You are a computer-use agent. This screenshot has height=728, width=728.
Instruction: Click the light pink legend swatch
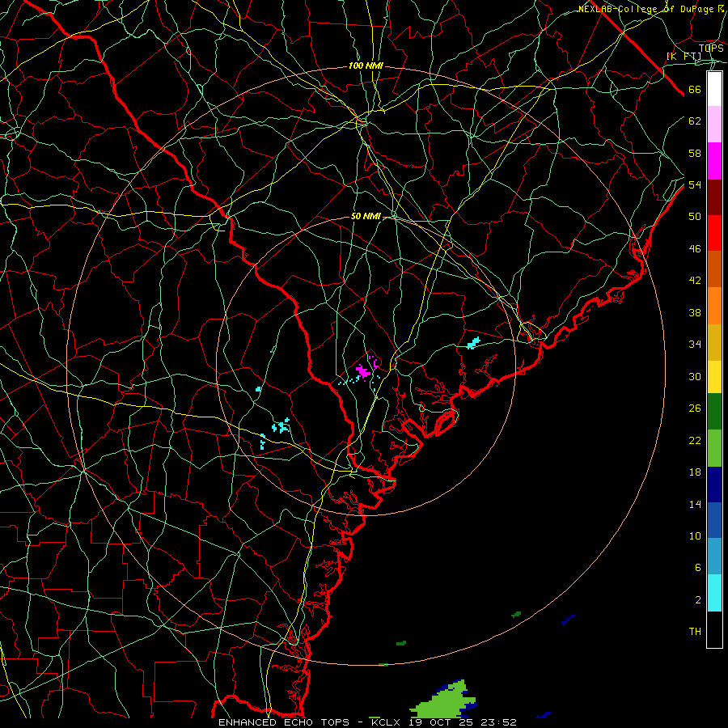pyautogui.click(x=714, y=124)
